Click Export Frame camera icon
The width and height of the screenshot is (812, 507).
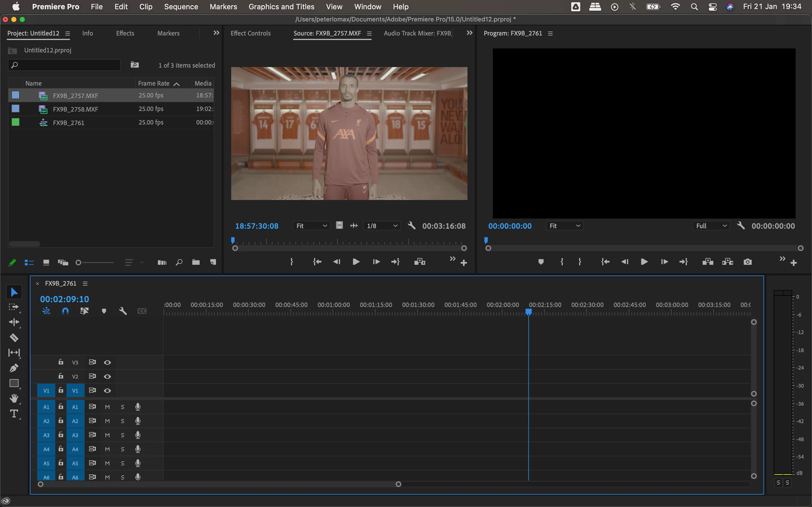747,262
